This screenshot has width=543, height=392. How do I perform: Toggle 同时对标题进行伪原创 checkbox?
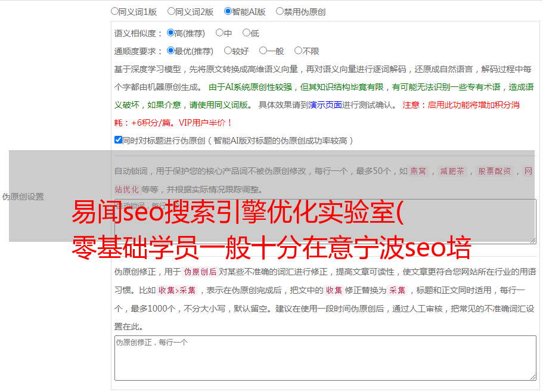118,140
